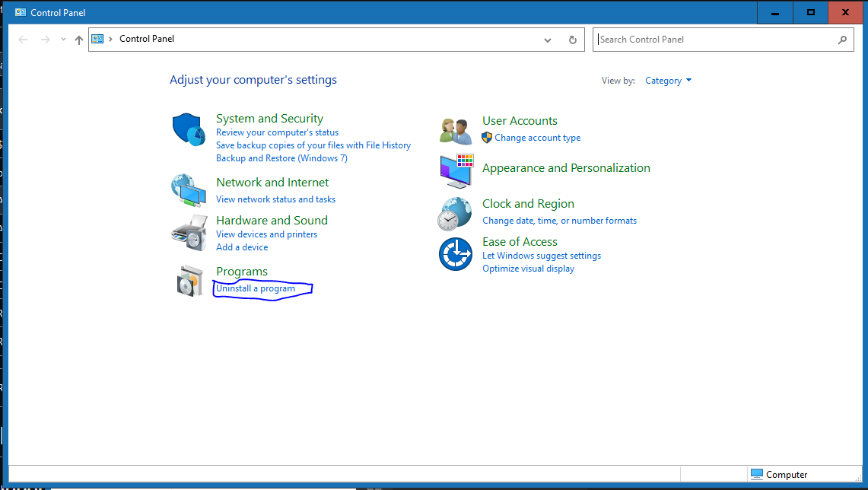Open Network and Internet heading link

tap(272, 182)
